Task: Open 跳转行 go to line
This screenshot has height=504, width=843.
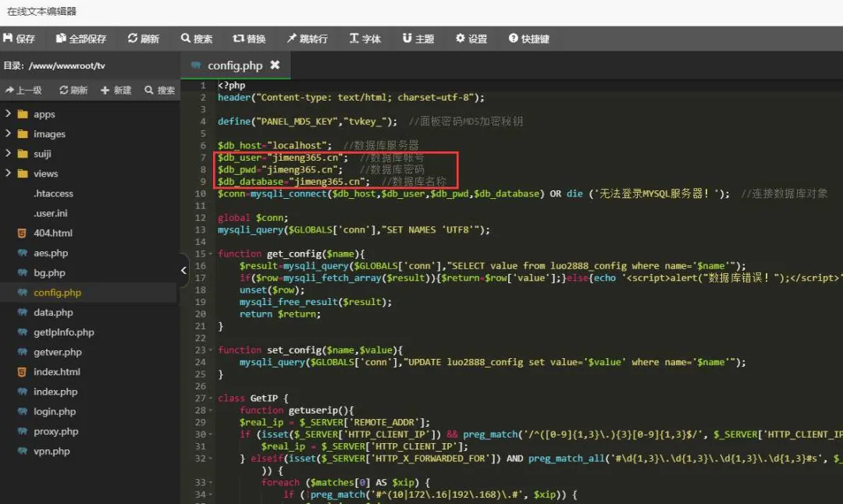Action: (307, 39)
